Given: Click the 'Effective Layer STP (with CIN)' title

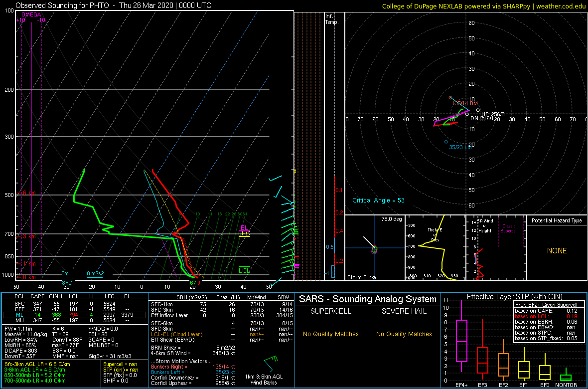Looking at the screenshot, I should [x=514, y=297].
